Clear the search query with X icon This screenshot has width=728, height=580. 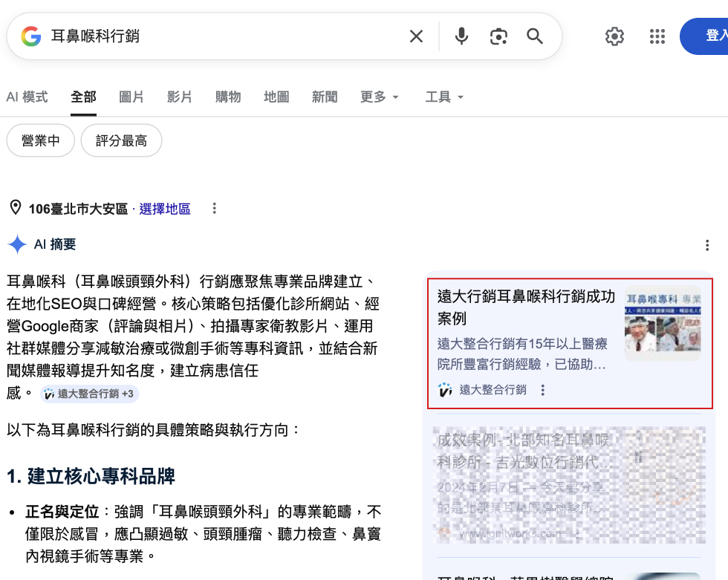[416, 36]
